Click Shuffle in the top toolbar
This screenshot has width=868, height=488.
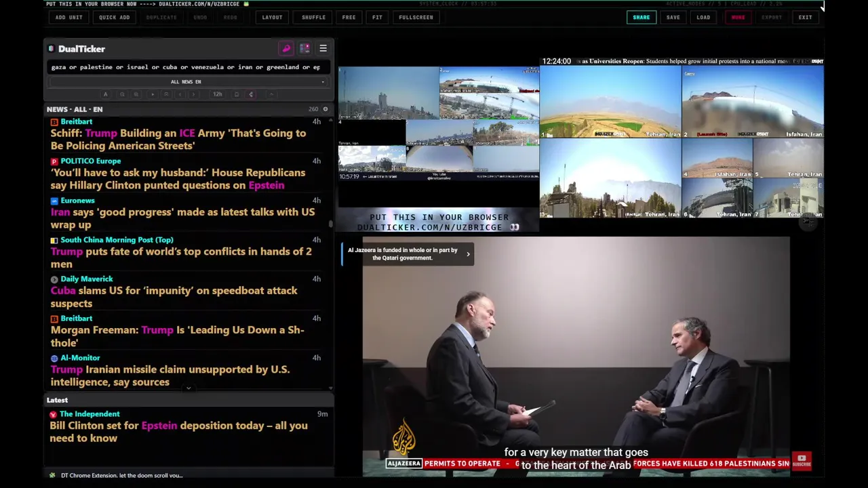click(x=314, y=18)
